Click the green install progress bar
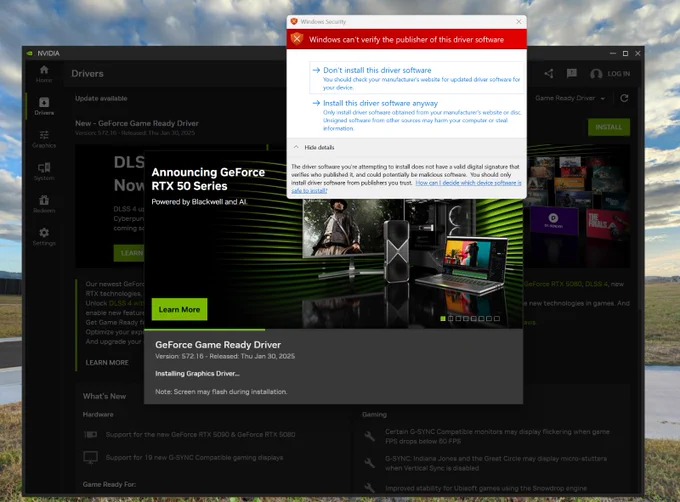Viewport: 680px width, 502px height. click(205, 330)
